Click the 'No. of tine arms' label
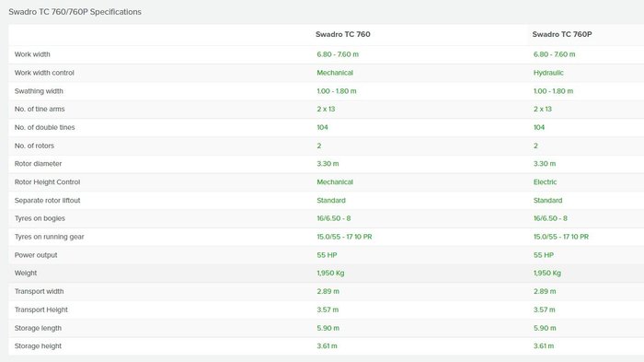 (40, 109)
